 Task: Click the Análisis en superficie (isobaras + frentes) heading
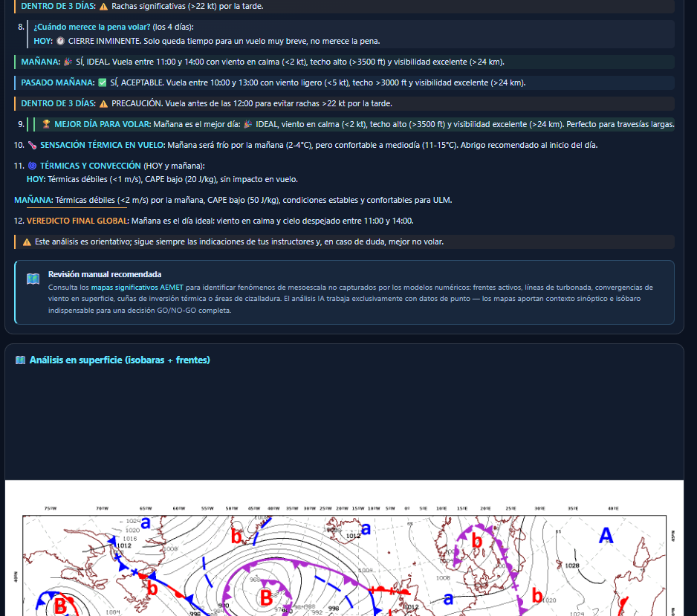(119, 360)
